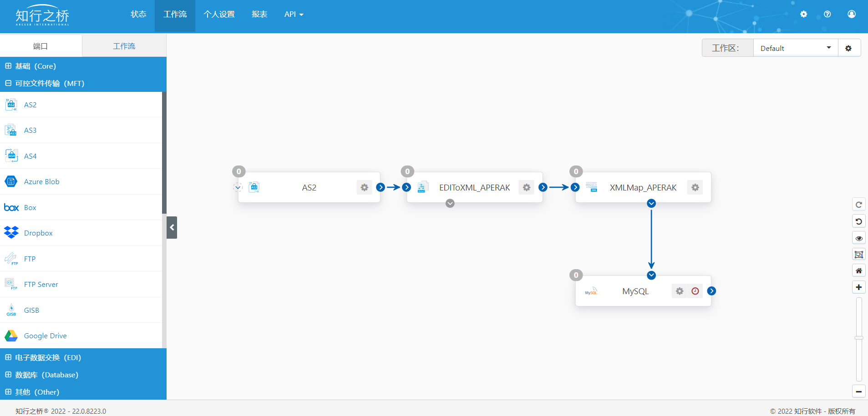Viewport: 868px width, 416px height.
Task: Open help question mark icon
Action: (x=827, y=14)
